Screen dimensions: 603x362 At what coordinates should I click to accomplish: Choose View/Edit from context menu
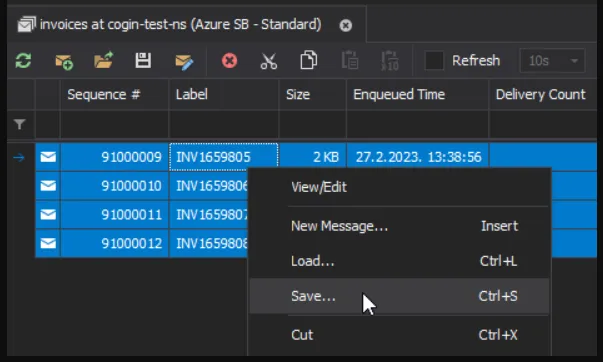click(399, 187)
